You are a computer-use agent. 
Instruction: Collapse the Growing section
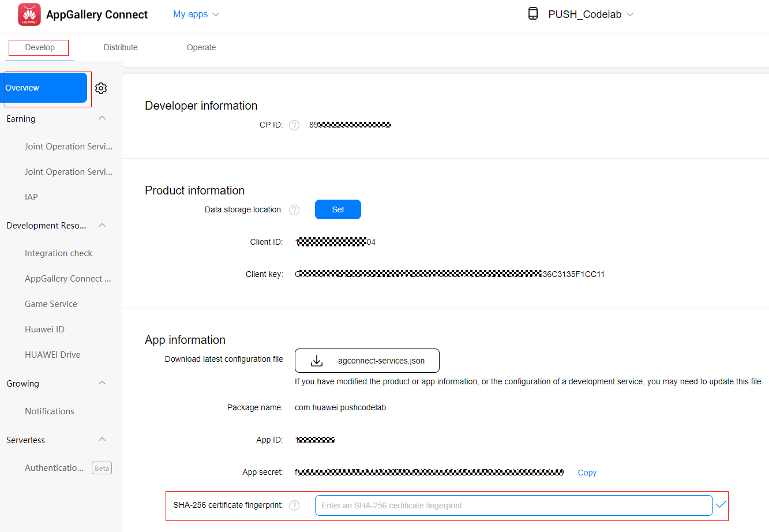[x=102, y=383]
